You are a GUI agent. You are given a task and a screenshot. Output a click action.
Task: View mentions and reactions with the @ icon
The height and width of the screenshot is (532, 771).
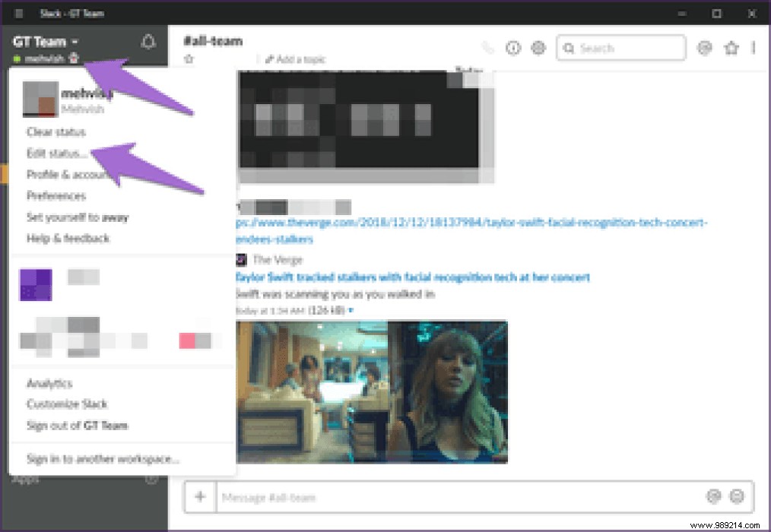tap(703, 47)
